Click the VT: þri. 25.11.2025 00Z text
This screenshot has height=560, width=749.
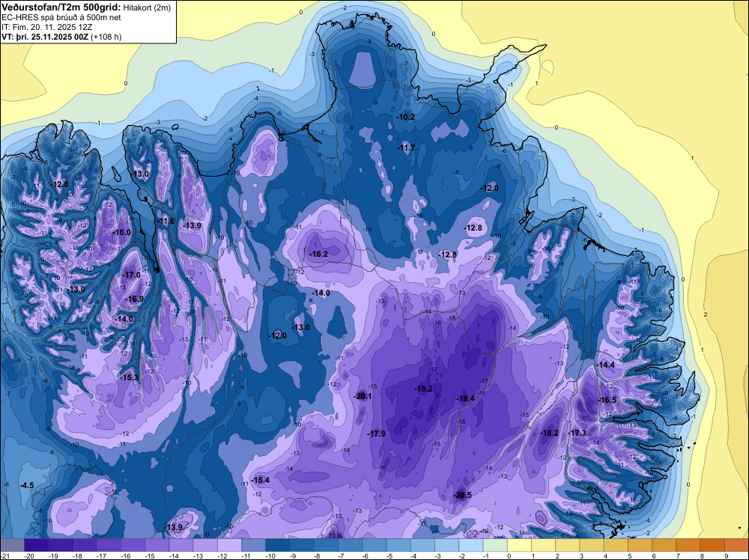point(45,37)
